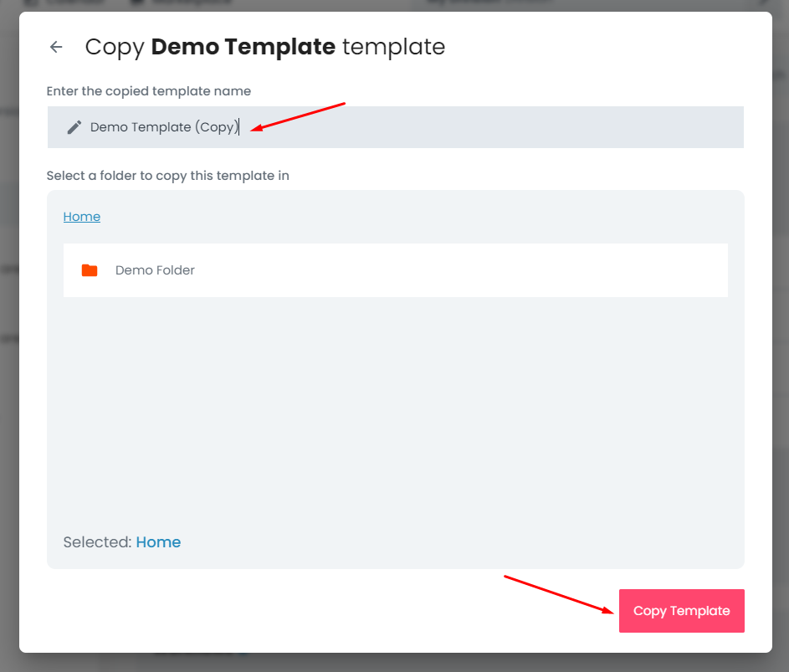Open the Home breadcrumb link
Screen dimensions: 789x672
pyautogui.click(x=81, y=217)
